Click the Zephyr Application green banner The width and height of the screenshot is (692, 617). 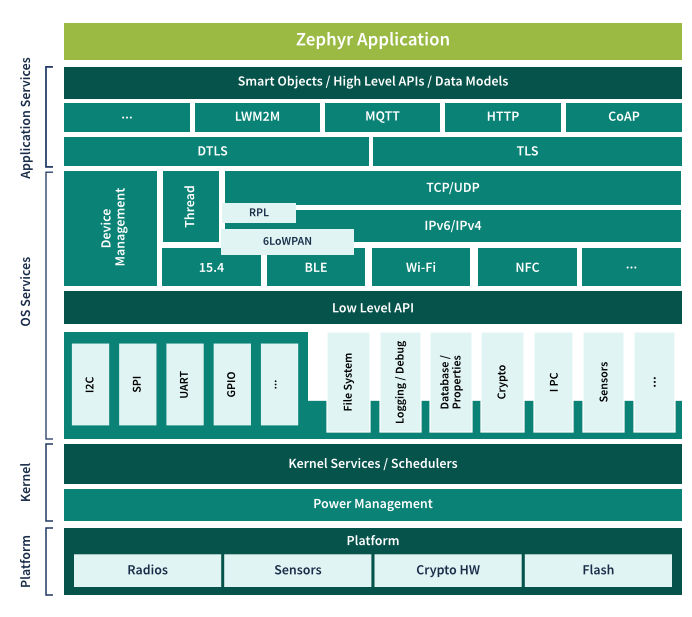(372, 41)
